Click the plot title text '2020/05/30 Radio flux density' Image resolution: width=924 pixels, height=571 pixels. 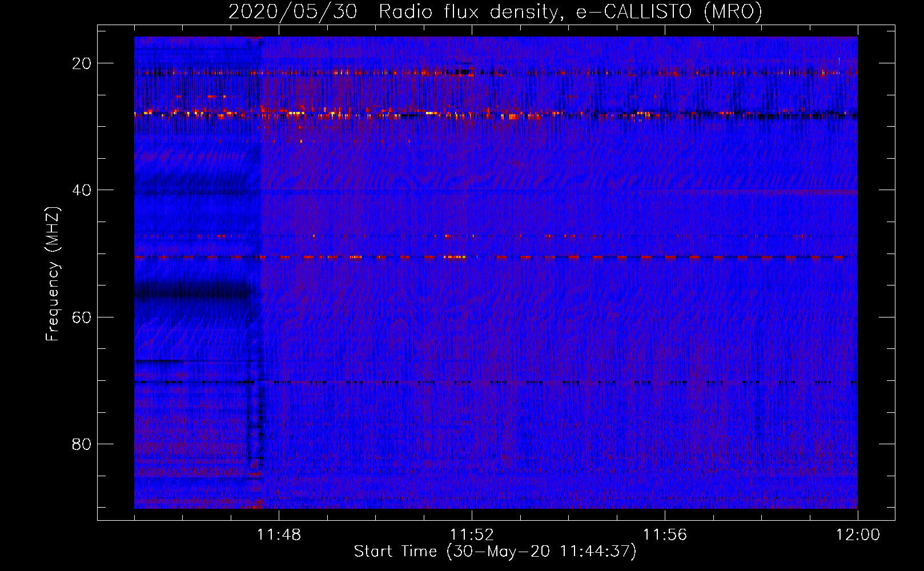pos(393,12)
